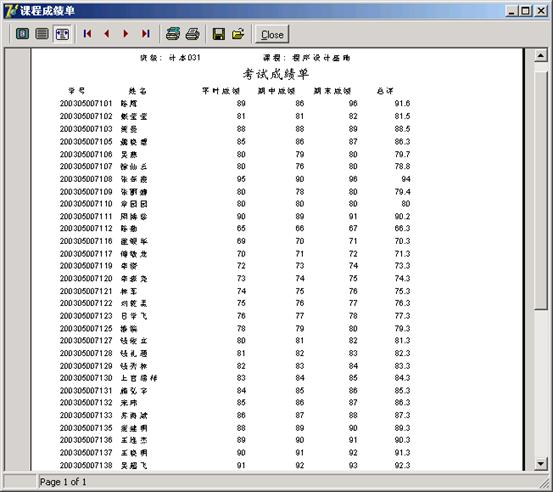Go to the next page
Screen dimensions: 553x492
coord(126,34)
